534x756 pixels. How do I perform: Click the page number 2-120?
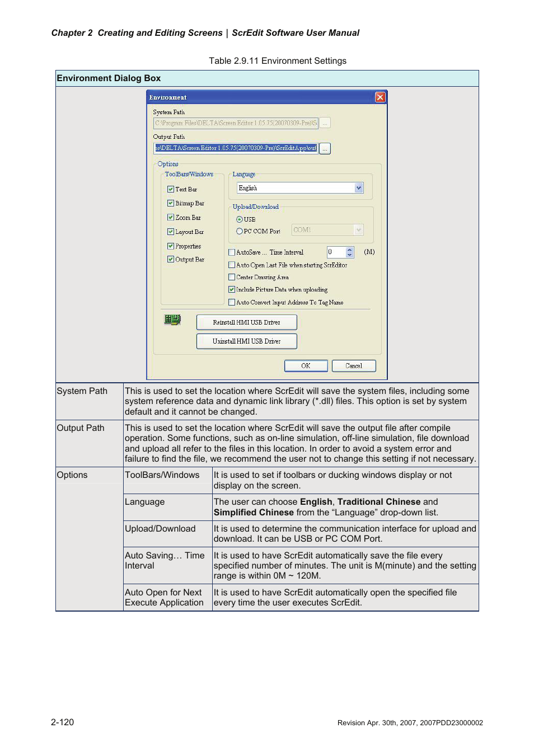pos(62,722)
